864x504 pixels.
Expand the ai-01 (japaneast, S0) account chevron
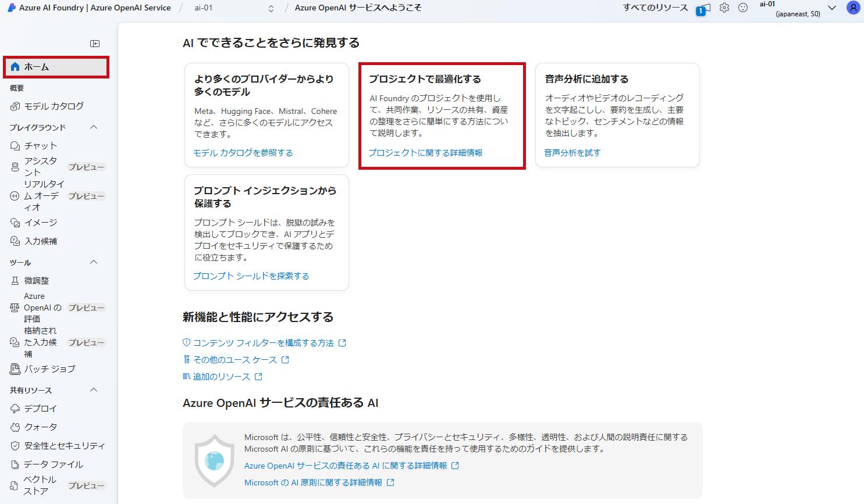tap(832, 8)
